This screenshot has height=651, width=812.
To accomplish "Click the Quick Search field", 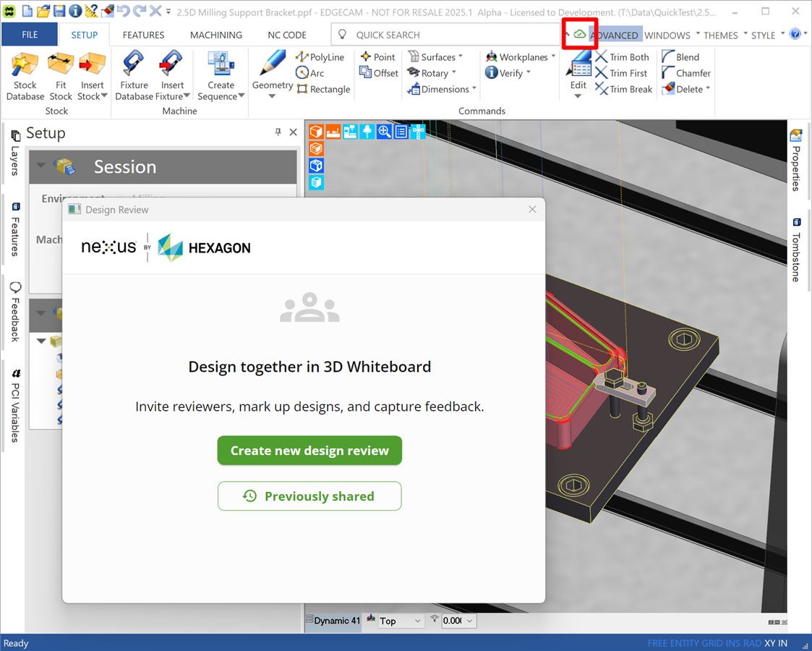I will pyautogui.click(x=445, y=35).
